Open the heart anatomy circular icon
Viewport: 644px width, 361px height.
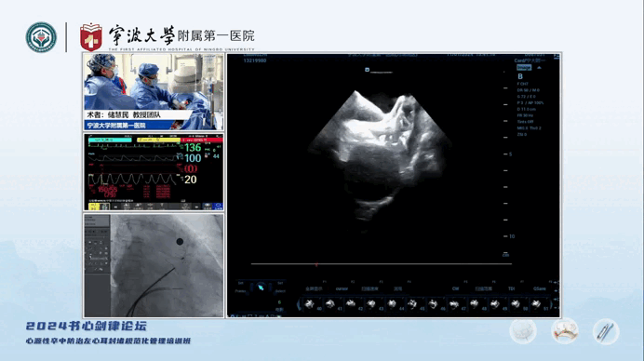[x=565, y=331]
